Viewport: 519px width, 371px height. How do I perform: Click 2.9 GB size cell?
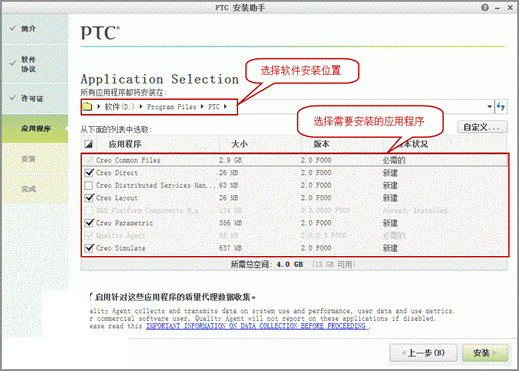tap(230, 160)
